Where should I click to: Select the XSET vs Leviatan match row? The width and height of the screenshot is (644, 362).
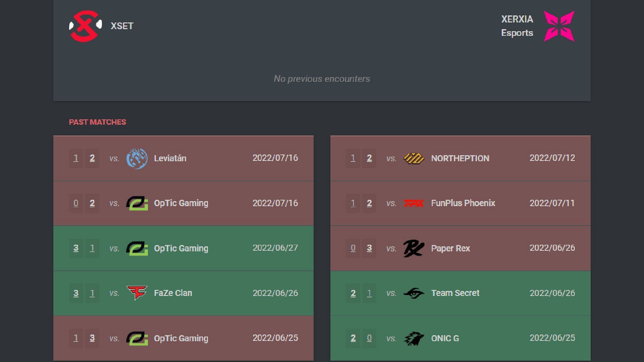point(183,158)
